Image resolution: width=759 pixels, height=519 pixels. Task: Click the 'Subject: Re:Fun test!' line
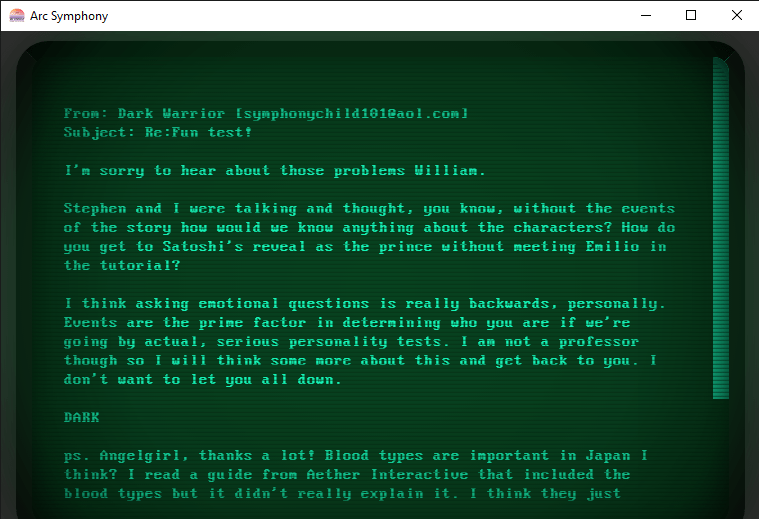158,133
